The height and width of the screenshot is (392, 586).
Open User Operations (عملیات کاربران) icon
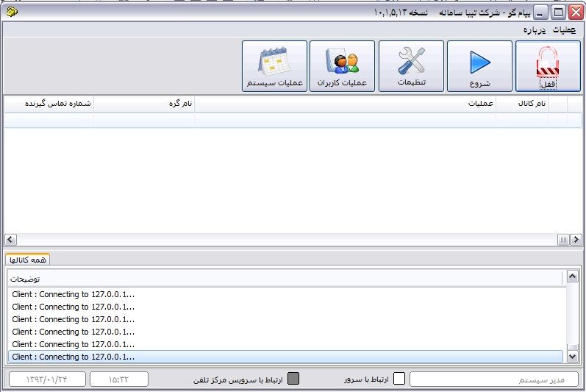[x=342, y=66]
